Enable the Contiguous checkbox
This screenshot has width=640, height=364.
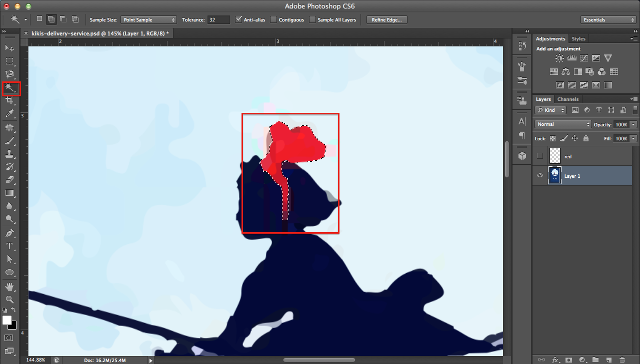[273, 19]
